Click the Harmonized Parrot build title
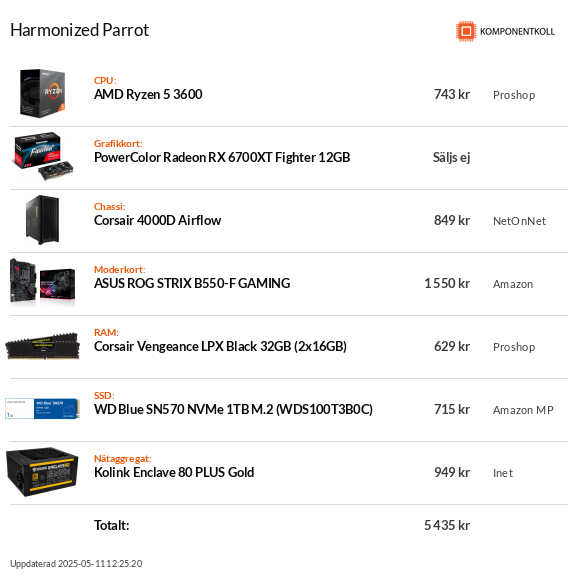Viewport: 577px width, 577px height. coord(79,30)
